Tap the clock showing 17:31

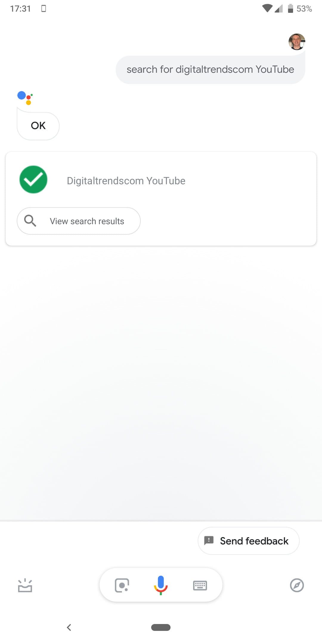coord(20,8)
